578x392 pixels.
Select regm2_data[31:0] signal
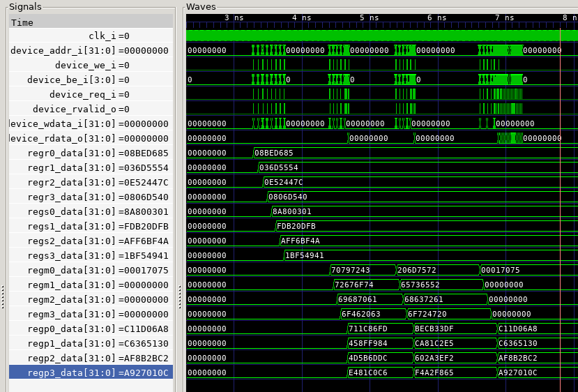coord(91,299)
